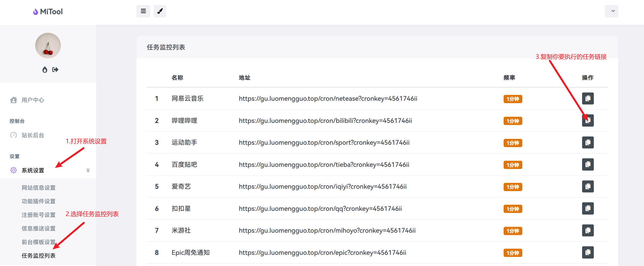The height and width of the screenshot is (266, 644).
Task: Copy the 哔哩哔哩 task link
Action: (588, 121)
